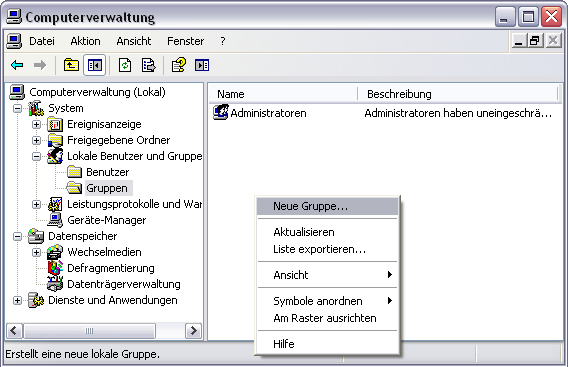568x367 pixels.
Task: Minimize the Computerverwaltung window
Action: [505, 17]
